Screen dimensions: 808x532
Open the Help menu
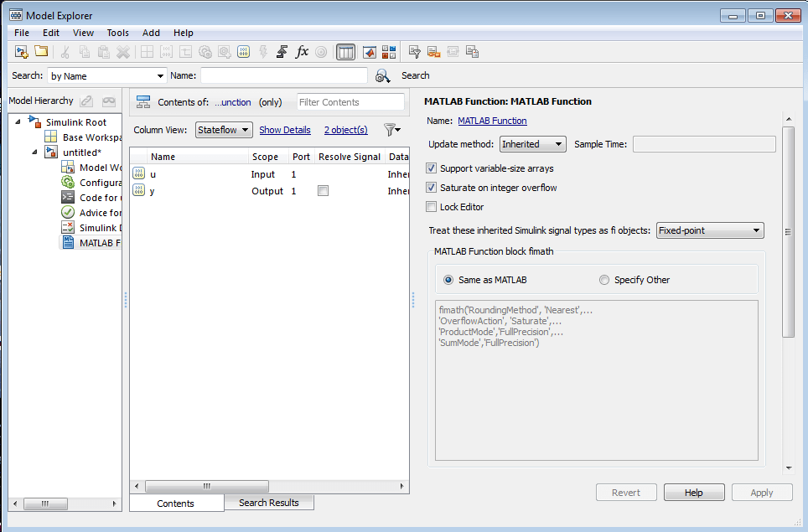[183, 33]
